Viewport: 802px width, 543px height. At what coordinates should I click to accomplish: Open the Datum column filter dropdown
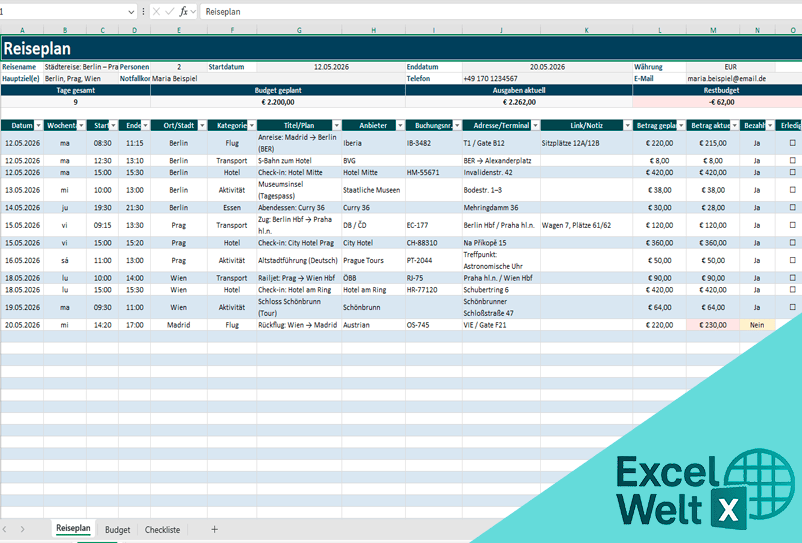pos(39,126)
